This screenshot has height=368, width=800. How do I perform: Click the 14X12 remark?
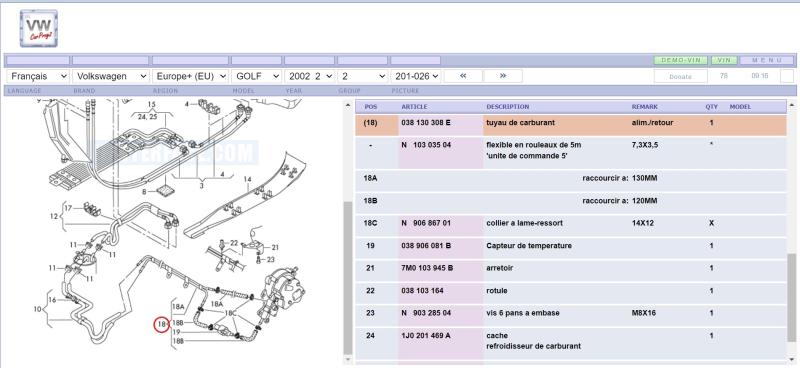(643, 223)
